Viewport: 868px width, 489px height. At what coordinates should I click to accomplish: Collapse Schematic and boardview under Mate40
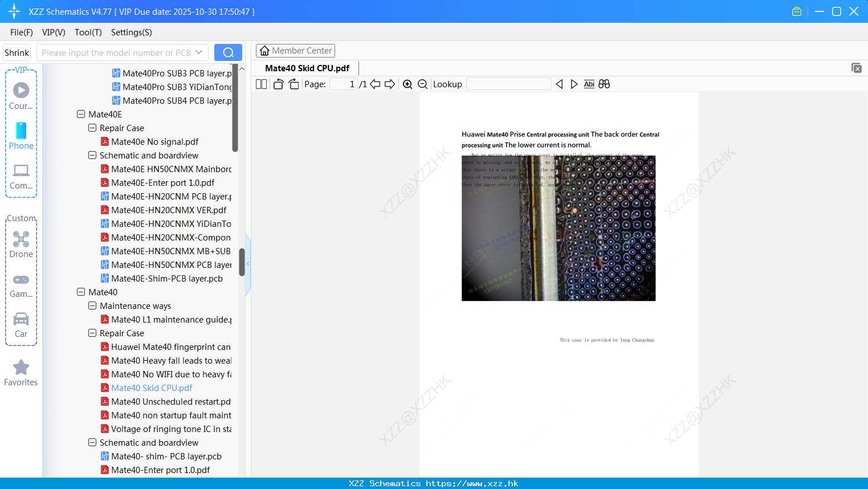click(92, 442)
